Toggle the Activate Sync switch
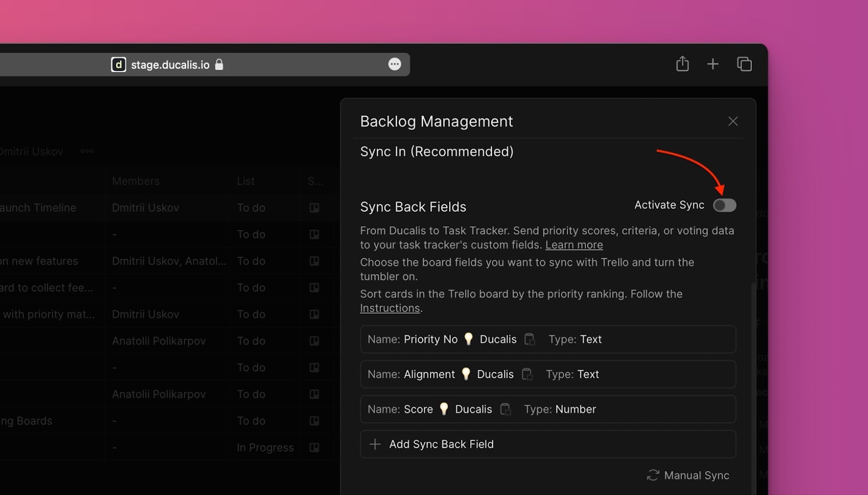The image size is (868, 495). [x=724, y=205]
